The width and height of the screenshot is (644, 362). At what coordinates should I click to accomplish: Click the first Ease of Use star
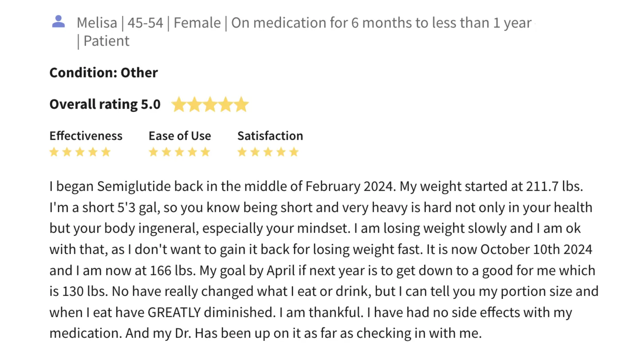pos(153,152)
